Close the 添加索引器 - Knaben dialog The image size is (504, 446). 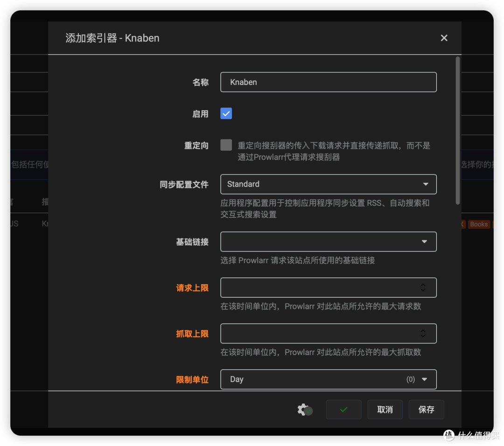(444, 38)
